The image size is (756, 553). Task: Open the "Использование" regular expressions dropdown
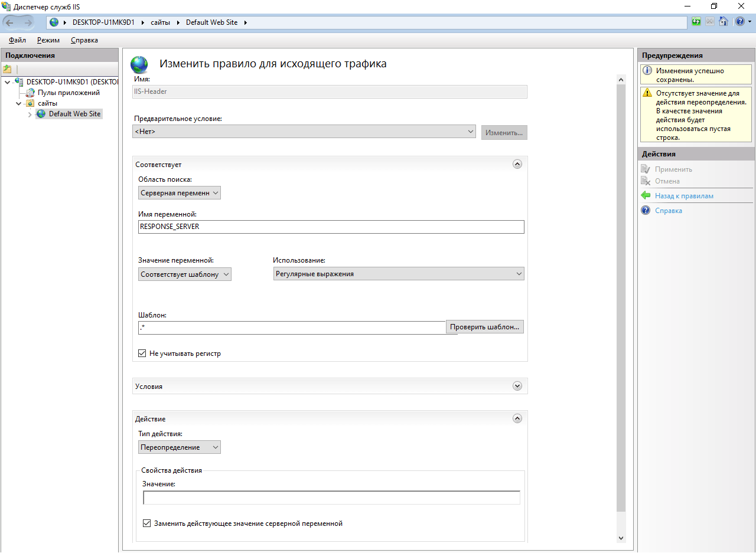point(399,274)
